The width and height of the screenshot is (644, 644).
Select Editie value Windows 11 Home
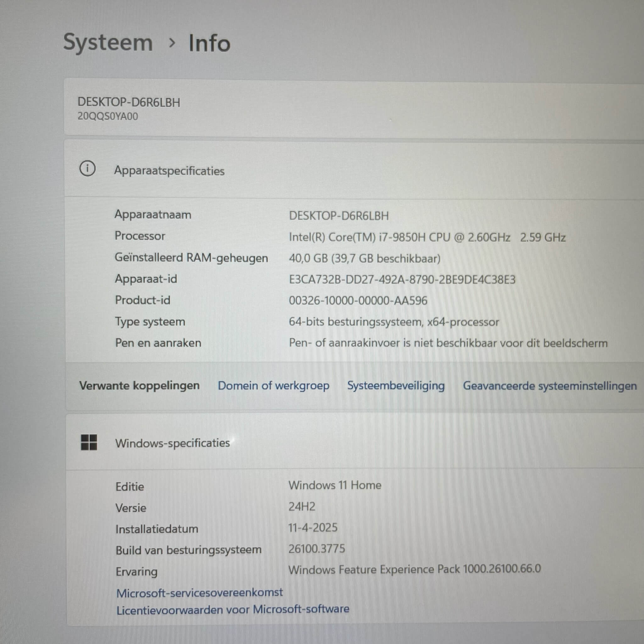pyautogui.click(x=335, y=485)
